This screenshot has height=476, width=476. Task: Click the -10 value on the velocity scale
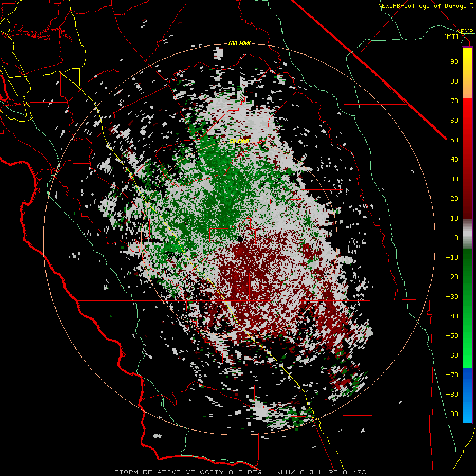(452, 258)
